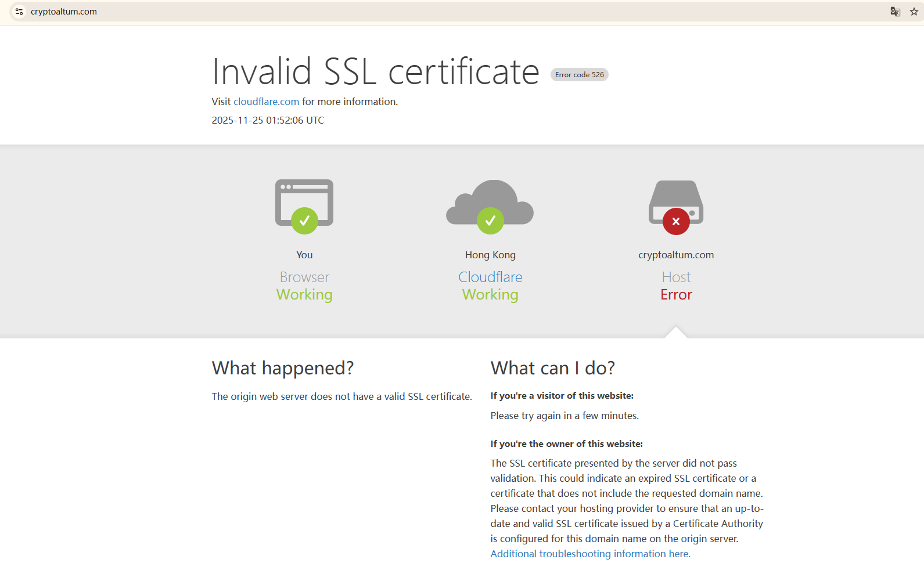
Task: Open the Cloudflare link under Hong Kong
Action: coord(490,277)
